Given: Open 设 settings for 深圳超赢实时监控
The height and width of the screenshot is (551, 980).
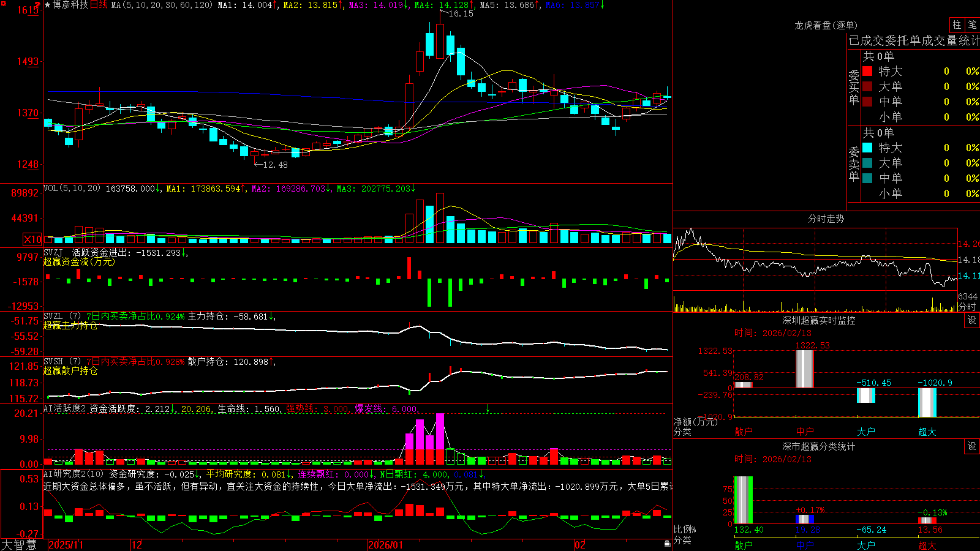Looking at the screenshot, I should pos(971,320).
